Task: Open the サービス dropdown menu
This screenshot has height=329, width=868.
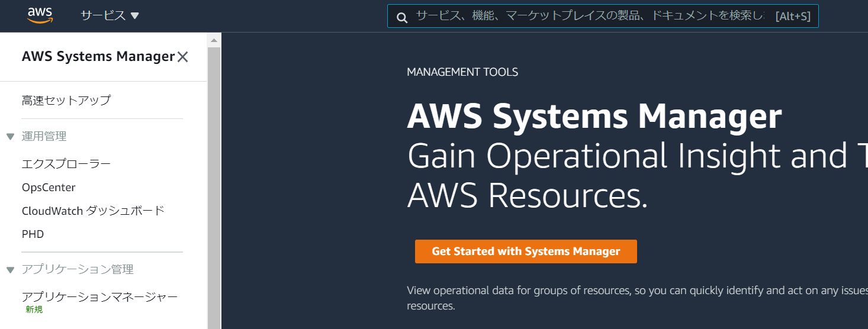Action: [x=110, y=16]
